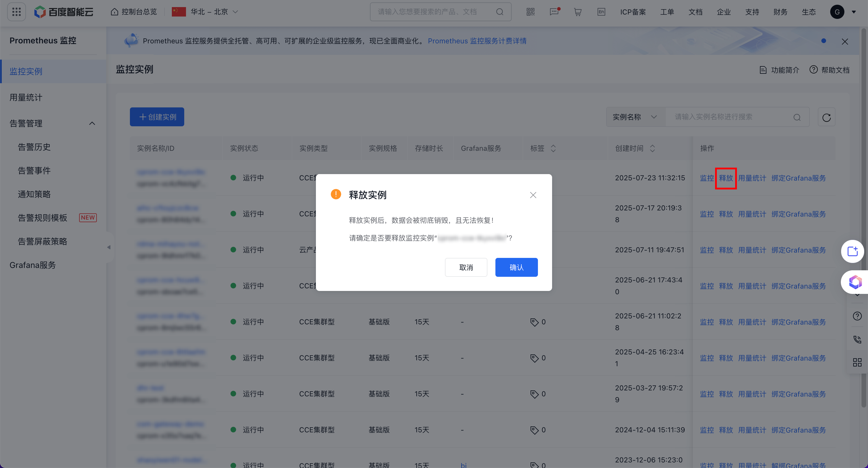
Task: Close the 释放实例 dialog
Action: tap(533, 195)
